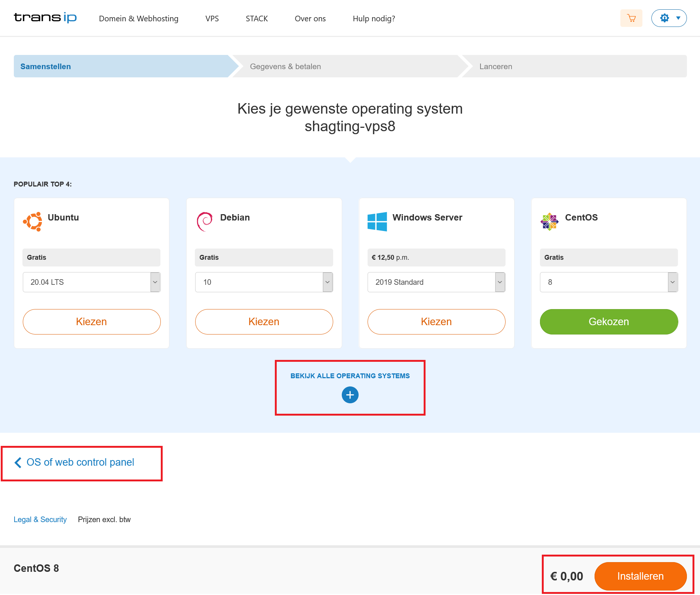Open the shopping cart
Image resolution: width=700 pixels, height=595 pixels.
tap(631, 18)
